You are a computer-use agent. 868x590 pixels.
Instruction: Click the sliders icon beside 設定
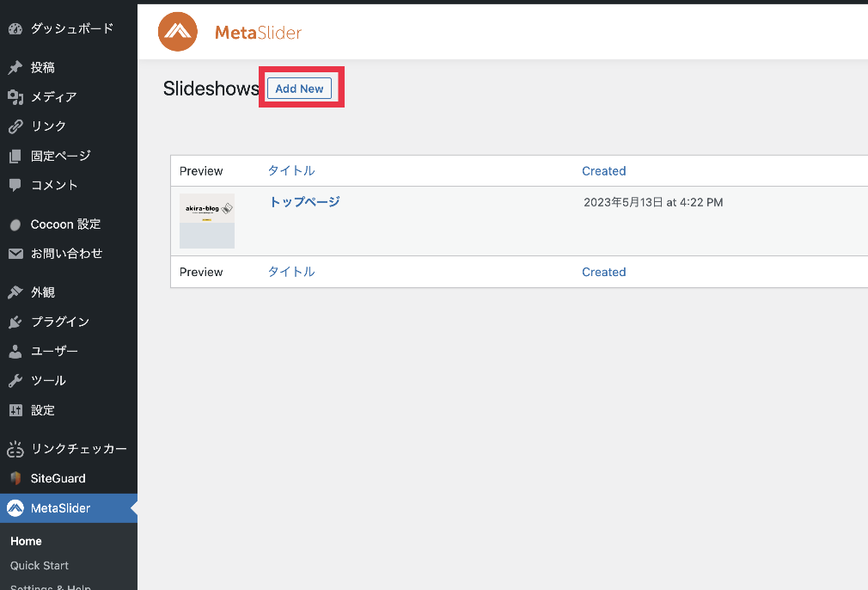point(15,410)
